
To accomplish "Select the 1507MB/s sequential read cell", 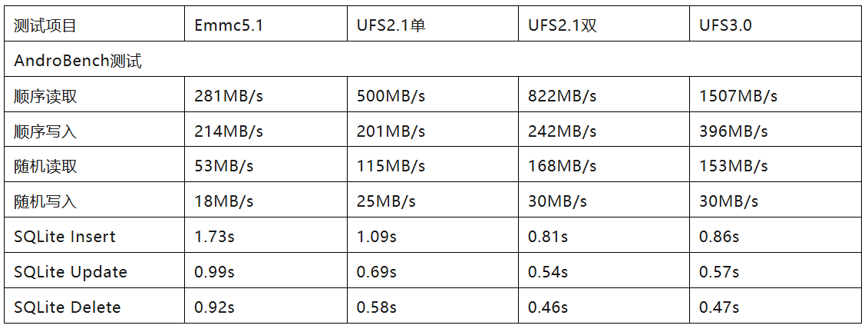I will tap(738, 96).
